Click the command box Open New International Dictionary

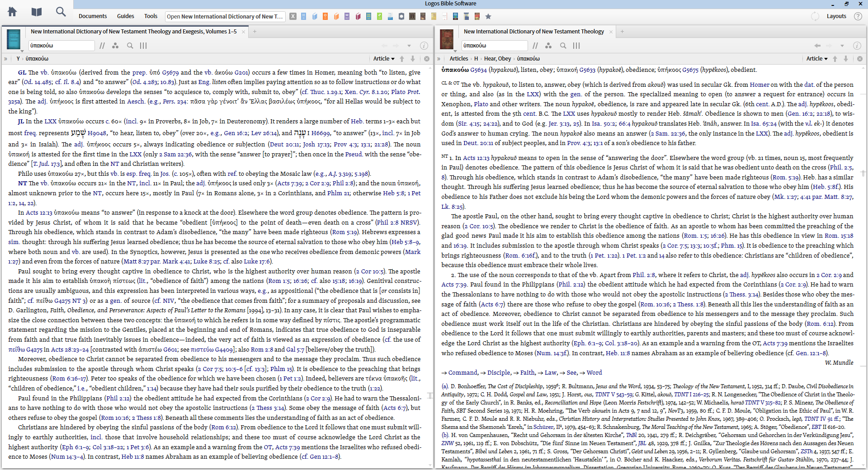225,16
